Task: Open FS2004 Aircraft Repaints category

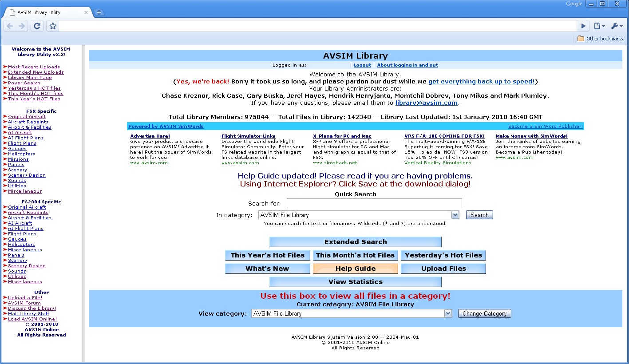Action: [x=28, y=213]
